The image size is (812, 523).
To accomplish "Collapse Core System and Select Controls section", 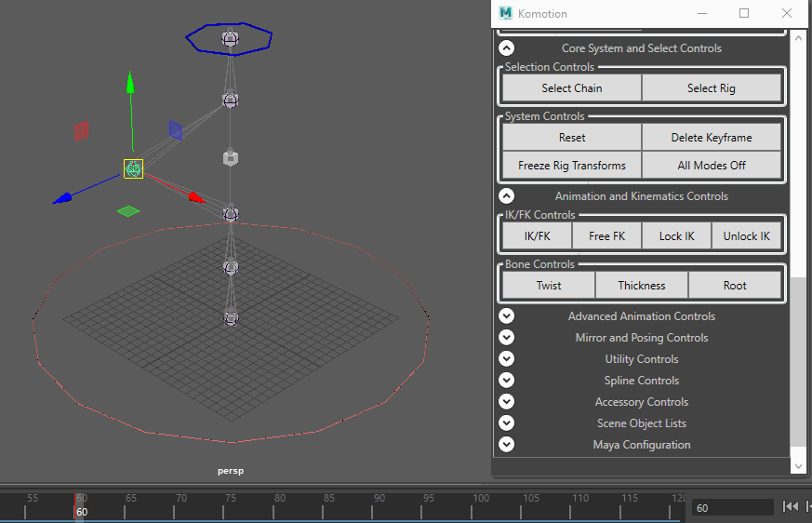I will tap(507, 48).
